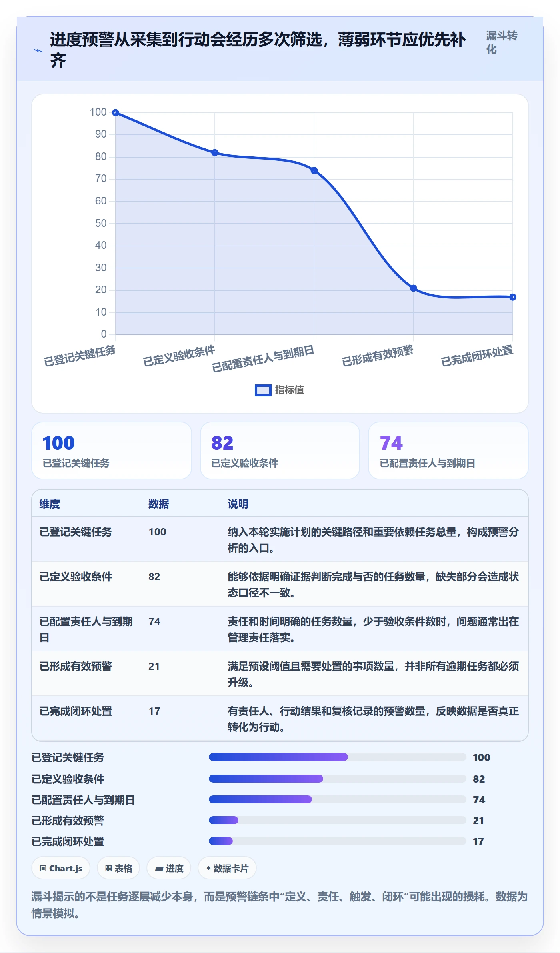Click the description starting with 能够依据明确证据

(373, 585)
